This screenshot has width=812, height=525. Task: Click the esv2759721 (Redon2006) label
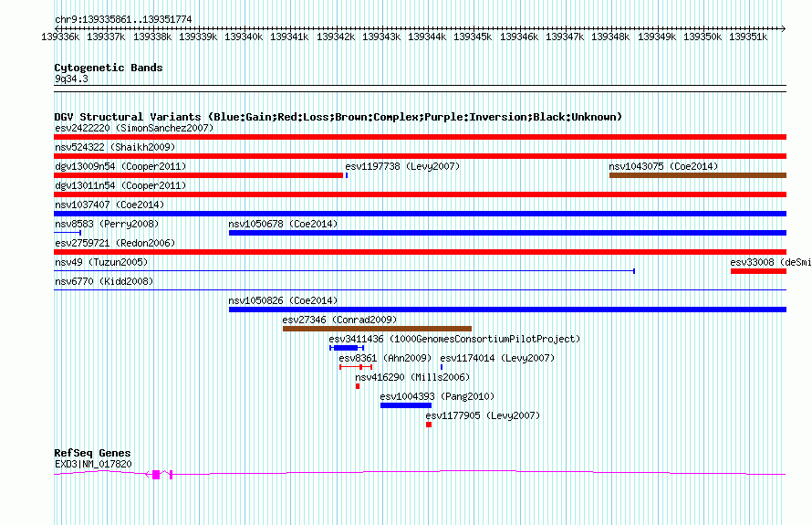(x=115, y=243)
